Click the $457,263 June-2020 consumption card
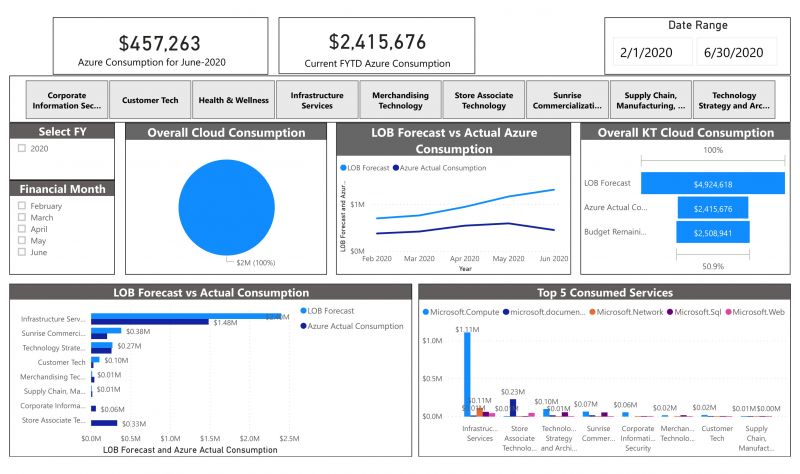The image size is (800, 474). click(x=160, y=46)
